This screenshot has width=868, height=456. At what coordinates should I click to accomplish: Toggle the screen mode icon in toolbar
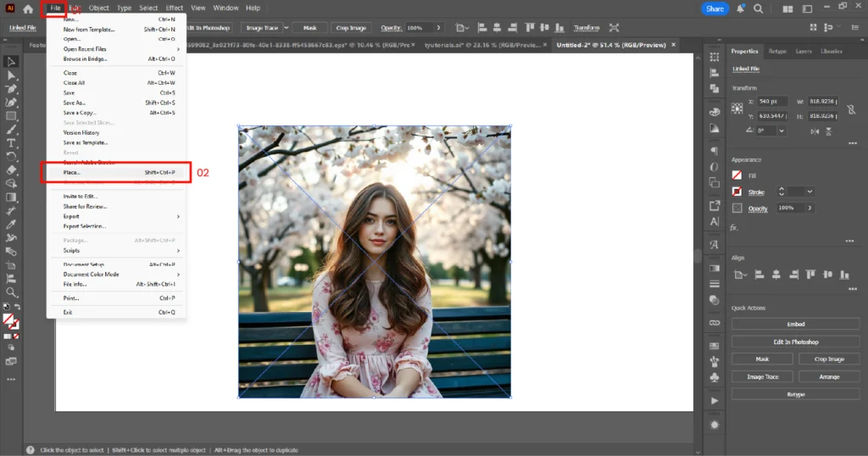[11, 362]
